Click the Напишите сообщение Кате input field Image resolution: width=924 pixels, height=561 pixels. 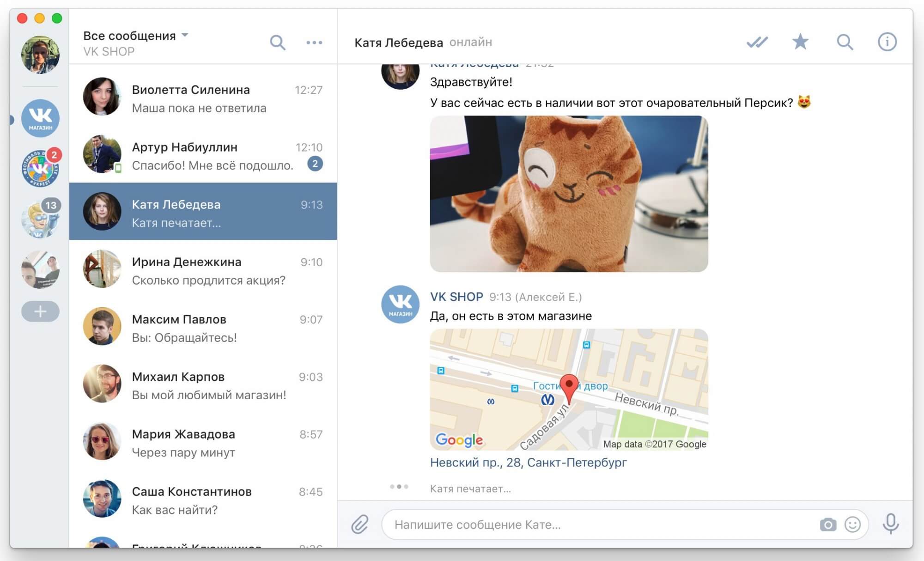click(601, 524)
